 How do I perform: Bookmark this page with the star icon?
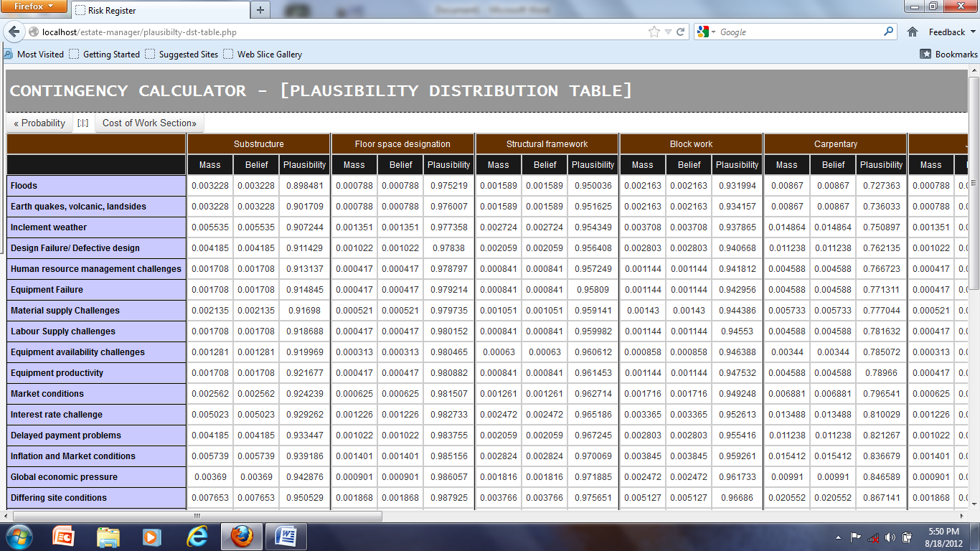coord(654,32)
